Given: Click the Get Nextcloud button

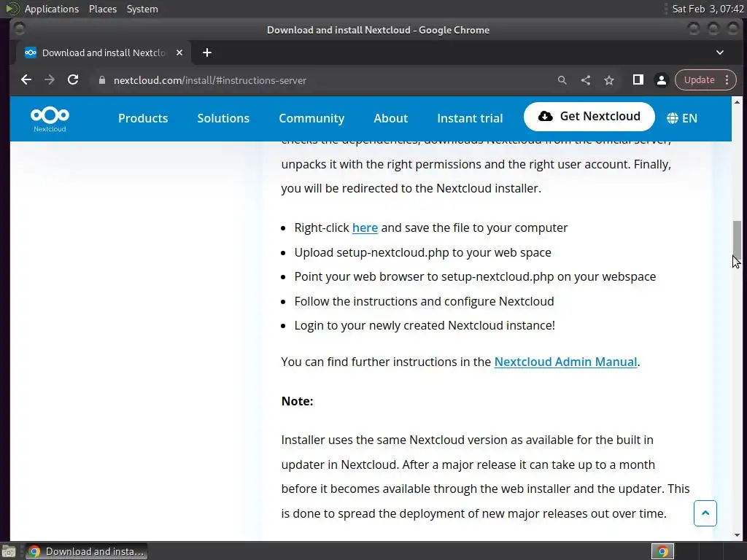Looking at the screenshot, I should 589,117.
